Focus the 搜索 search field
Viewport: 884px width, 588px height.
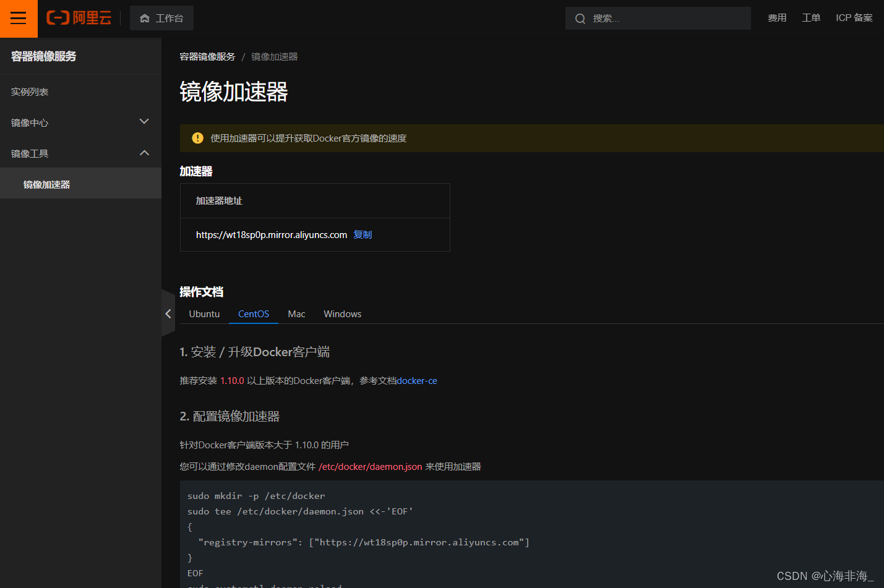[x=658, y=19]
